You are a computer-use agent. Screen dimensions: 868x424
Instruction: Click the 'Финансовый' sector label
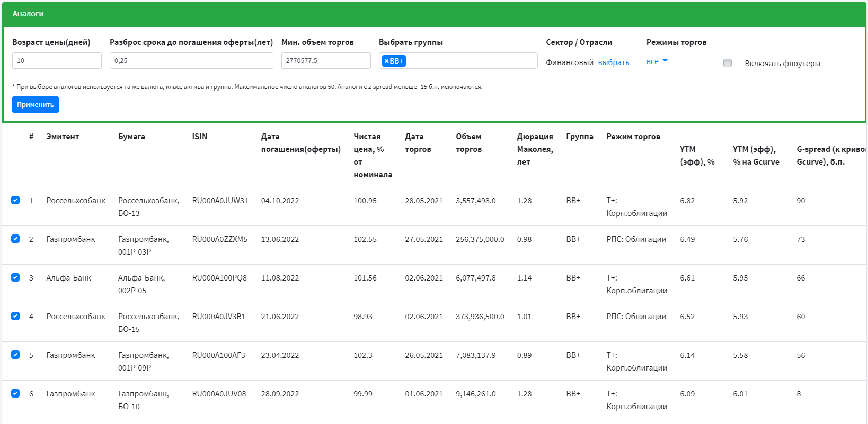570,62
